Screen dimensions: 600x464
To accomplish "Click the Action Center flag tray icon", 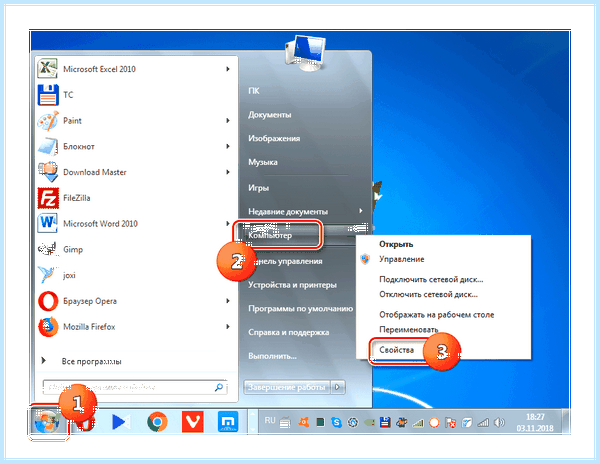I will click(x=451, y=422).
